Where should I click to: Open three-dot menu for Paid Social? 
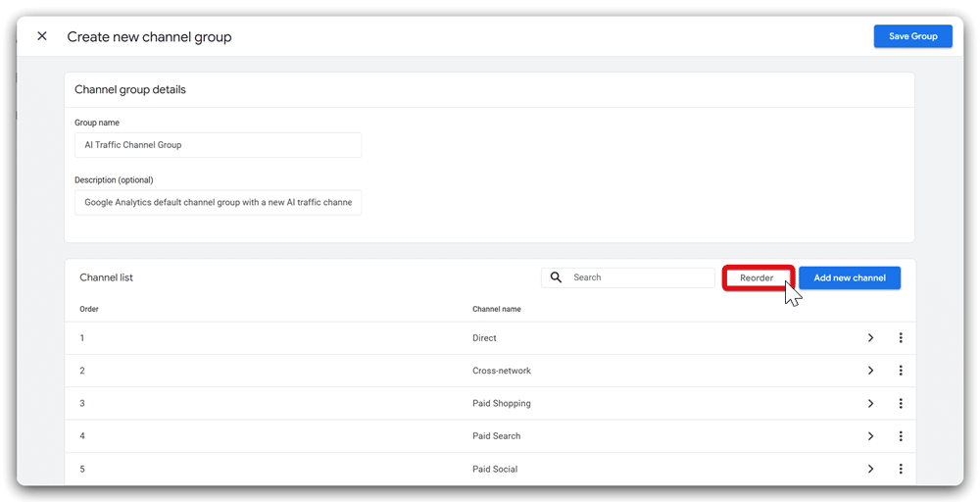(901, 469)
